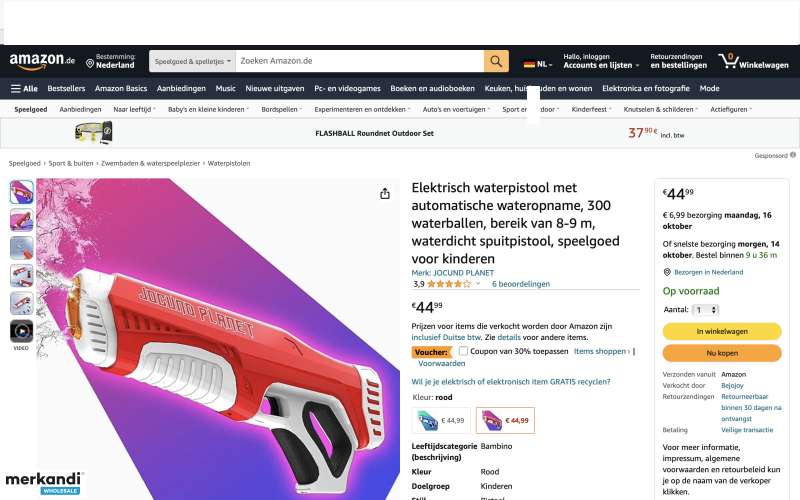Click the Amazon.de logo

42,61
